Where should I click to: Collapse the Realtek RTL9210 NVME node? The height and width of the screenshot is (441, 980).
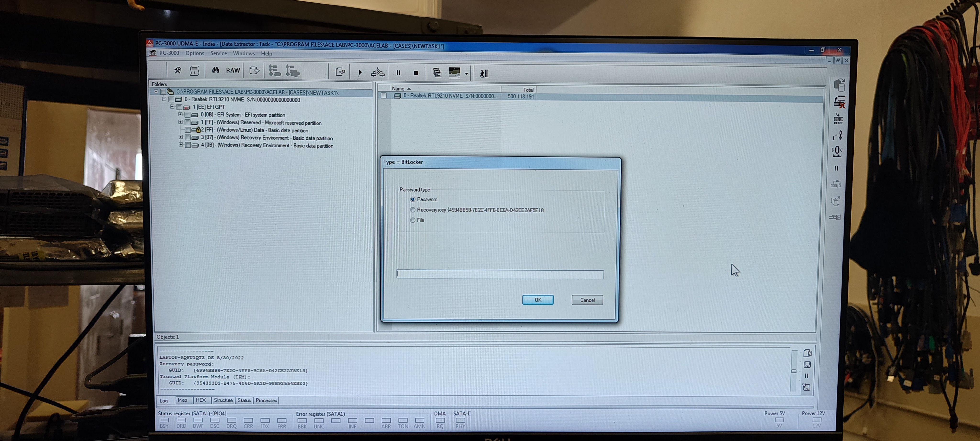[x=164, y=99]
